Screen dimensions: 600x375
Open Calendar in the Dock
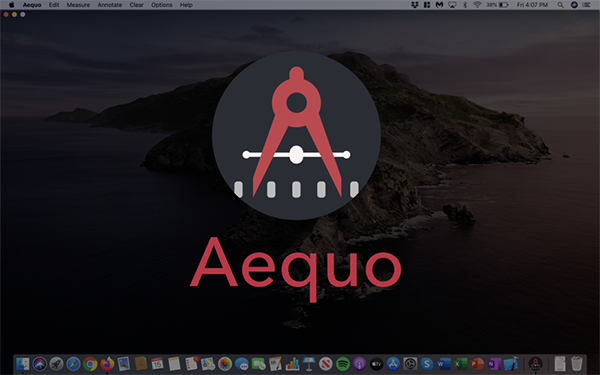pyautogui.click(x=158, y=364)
